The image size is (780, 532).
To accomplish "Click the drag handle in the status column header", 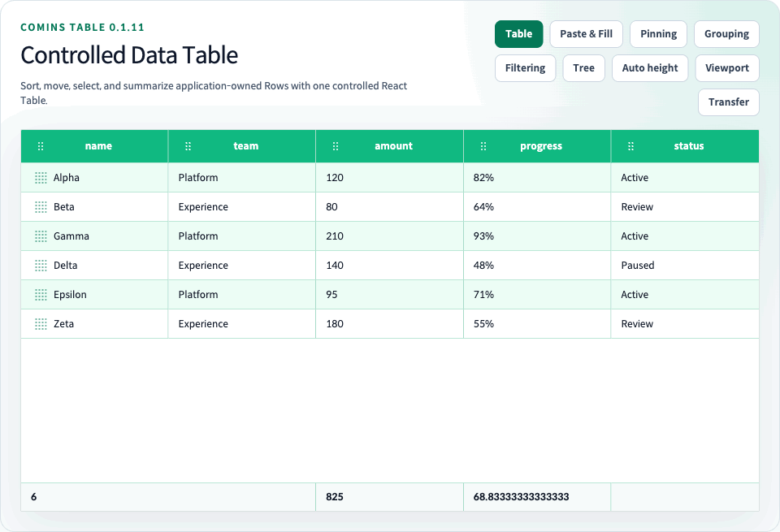I will point(630,146).
